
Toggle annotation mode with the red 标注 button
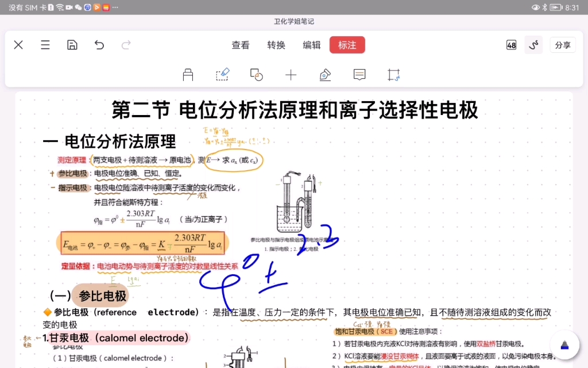click(x=347, y=44)
